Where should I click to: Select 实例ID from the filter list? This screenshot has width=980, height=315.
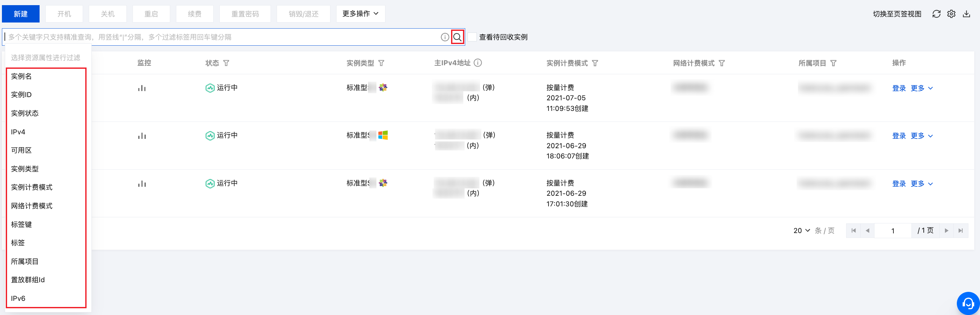pyautogui.click(x=21, y=94)
